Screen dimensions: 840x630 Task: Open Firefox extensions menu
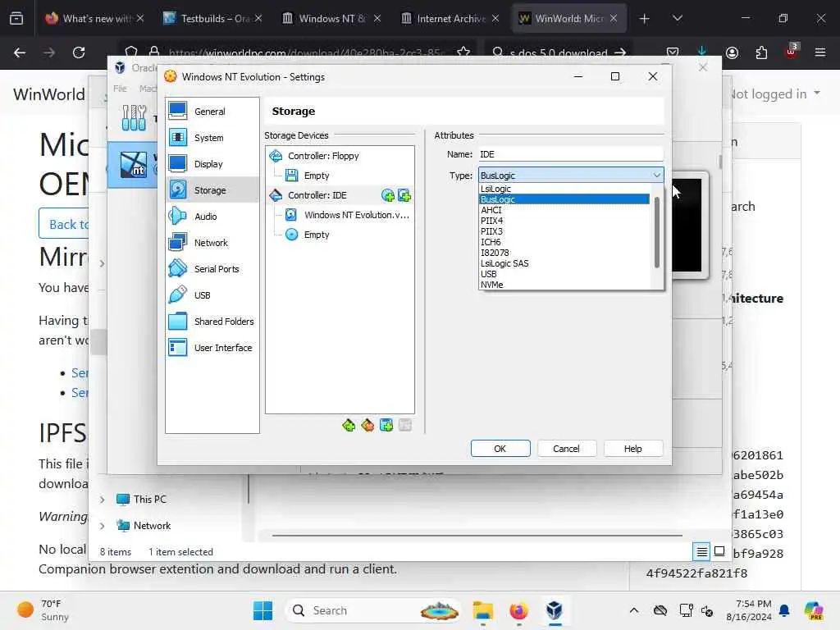point(761,52)
